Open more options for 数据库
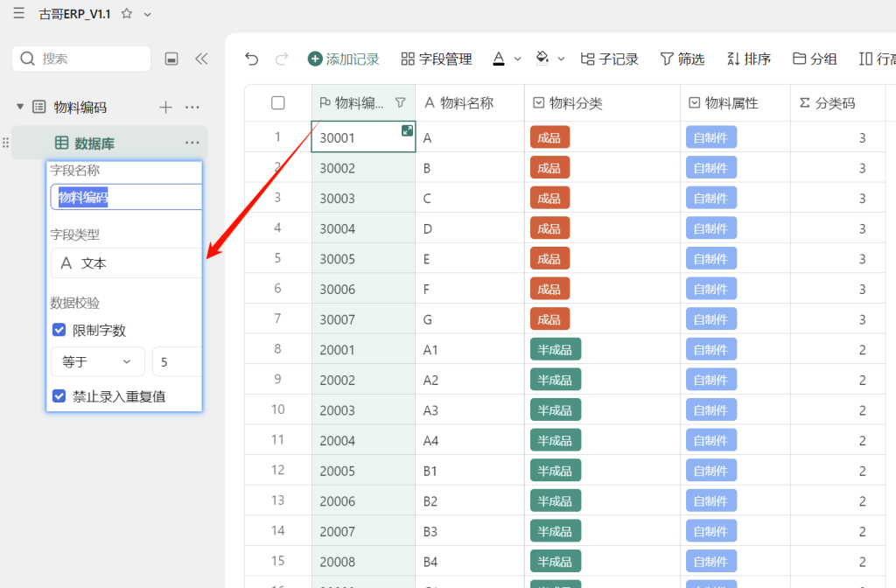 click(x=192, y=143)
